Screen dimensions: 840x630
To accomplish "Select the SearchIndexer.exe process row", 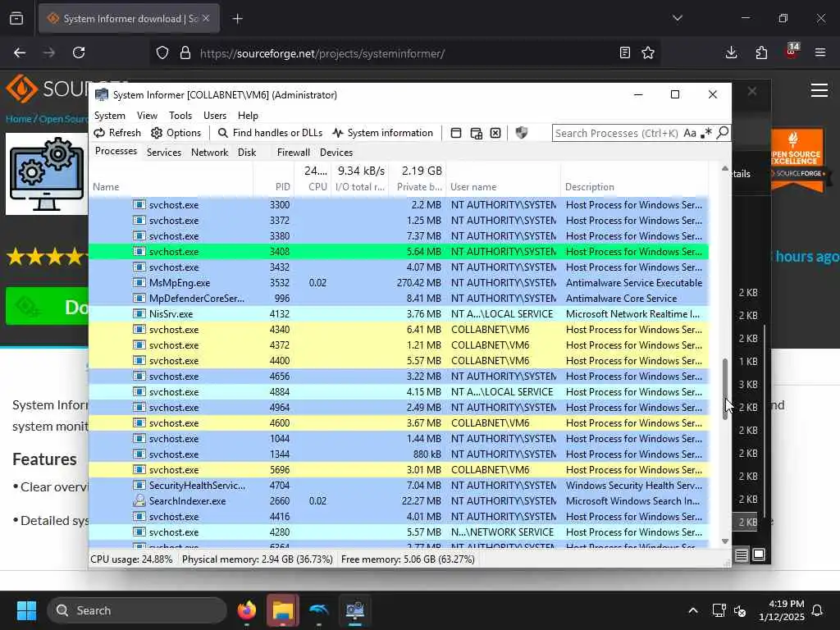I will pos(399,501).
